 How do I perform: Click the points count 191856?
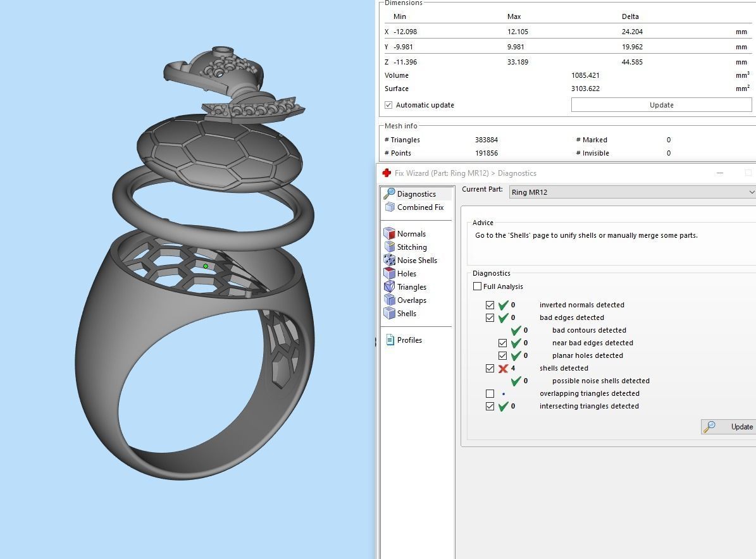[x=486, y=153]
